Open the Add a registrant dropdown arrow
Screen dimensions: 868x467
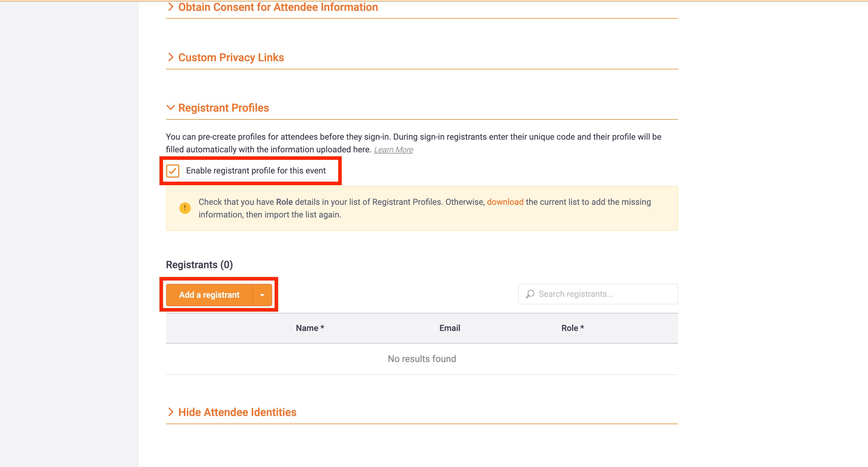click(262, 295)
